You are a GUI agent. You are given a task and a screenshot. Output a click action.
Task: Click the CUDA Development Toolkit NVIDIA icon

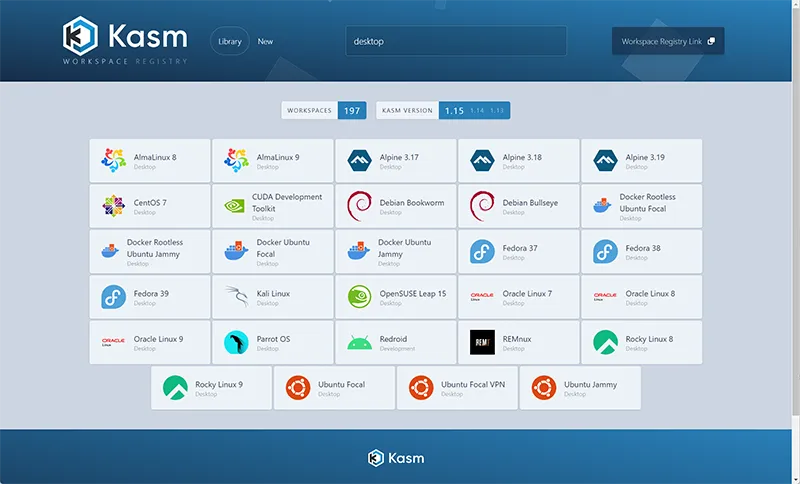(x=237, y=206)
